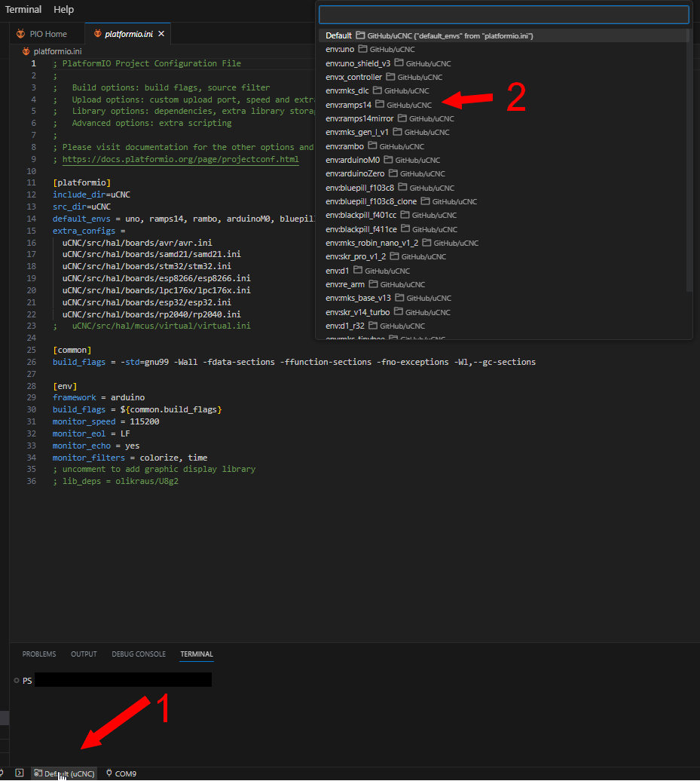Image resolution: width=700 pixels, height=781 pixels.
Task: Click the GitHub icon next to env:ramps14
Action: pos(381,105)
